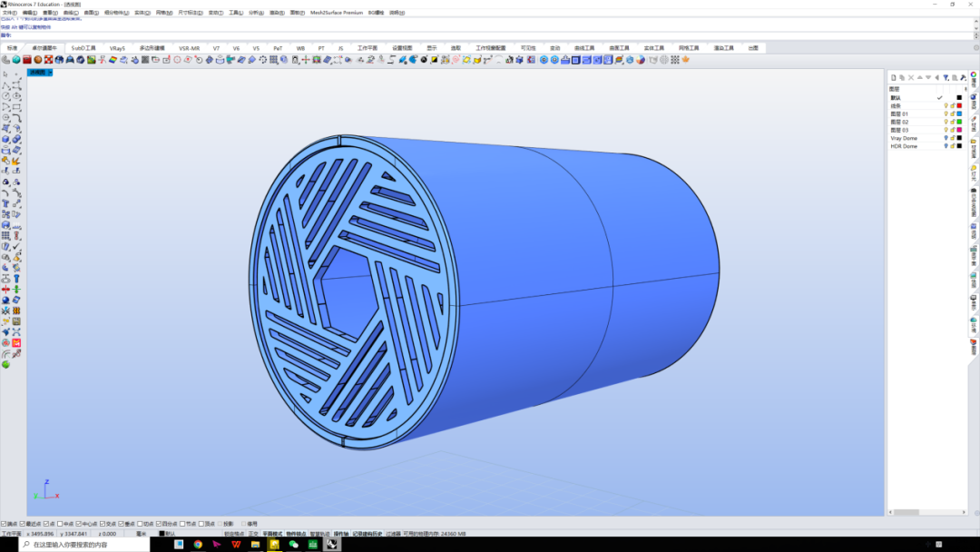This screenshot has height=552, width=980.
Task: Click the layers panel horizontal scrollbar
Action: point(927,512)
